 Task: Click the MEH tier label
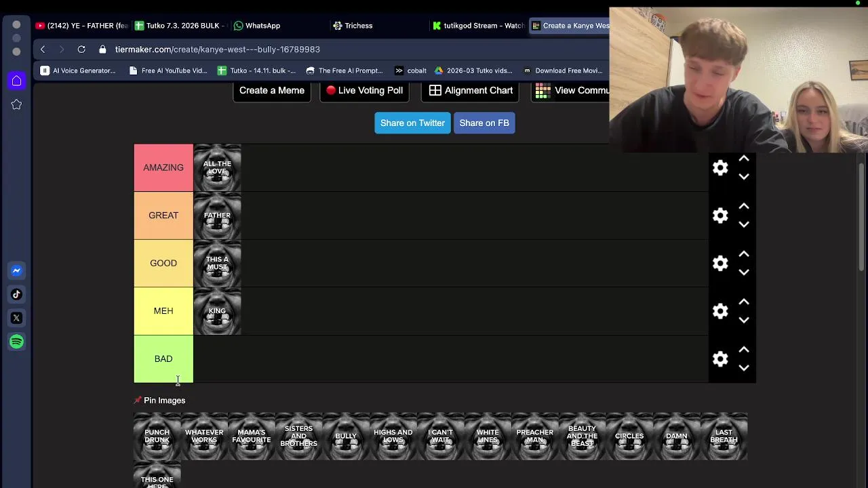(x=163, y=311)
